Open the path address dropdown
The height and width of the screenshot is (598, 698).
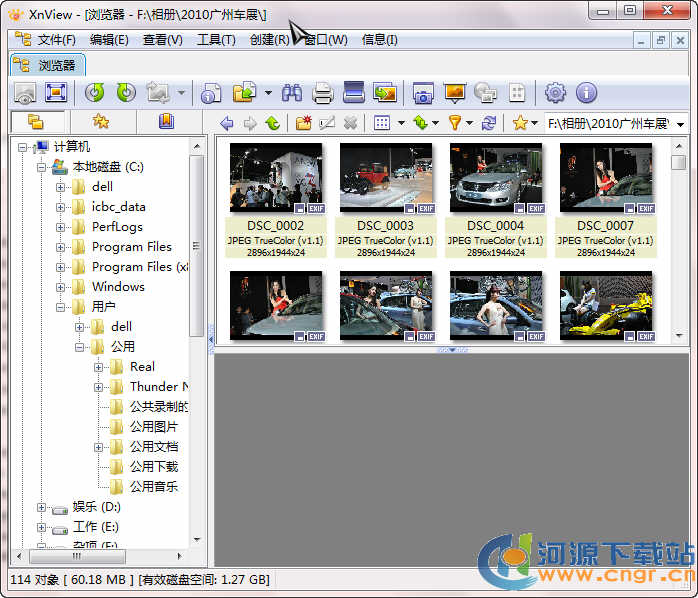point(681,124)
